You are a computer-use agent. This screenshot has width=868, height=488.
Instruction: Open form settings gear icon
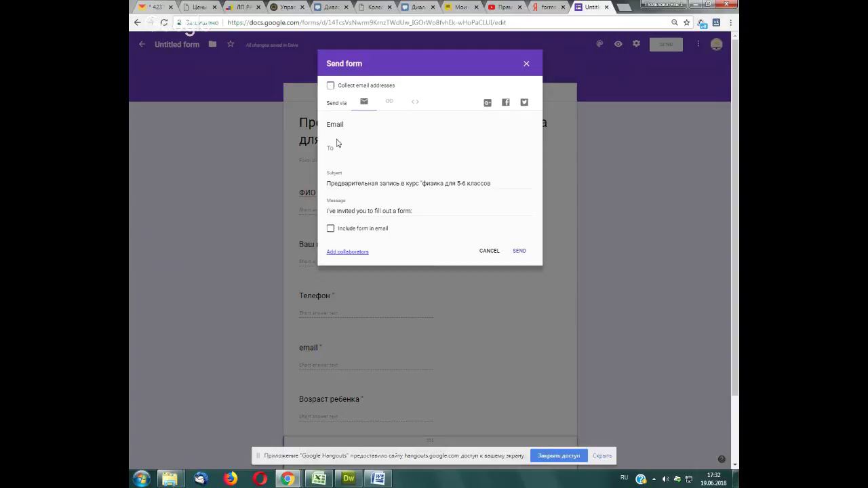click(x=636, y=44)
